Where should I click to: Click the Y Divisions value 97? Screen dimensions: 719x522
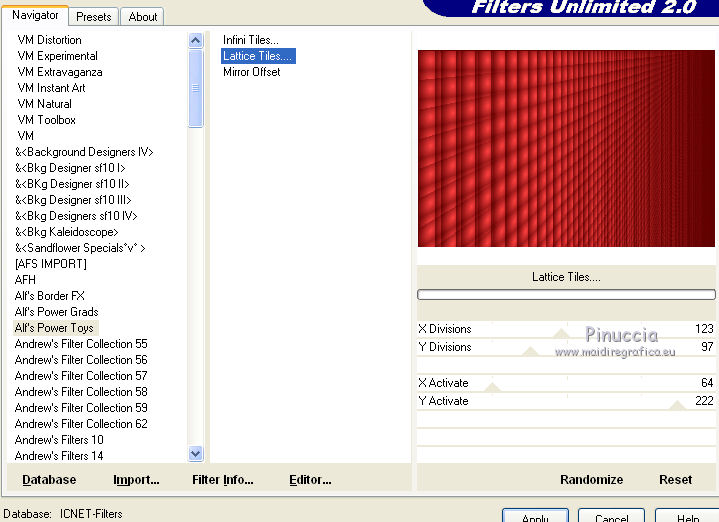[707, 347]
